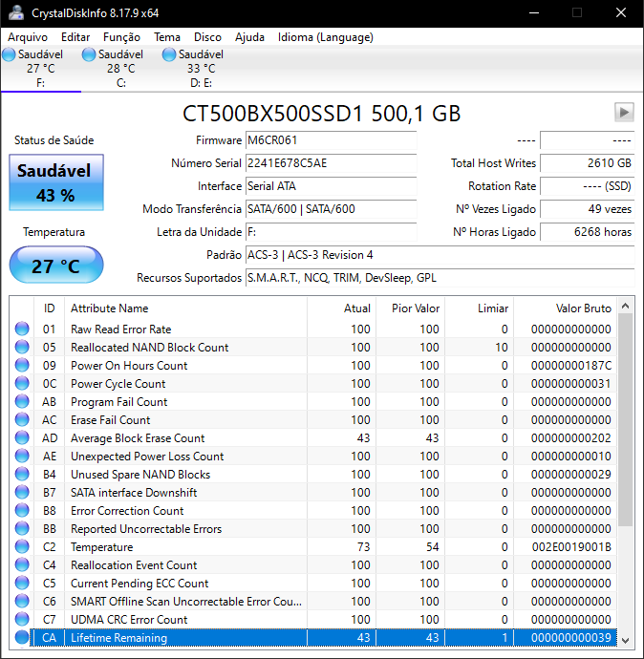The height and width of the screenshot is (659, 644).
Task: Open the Disco menu
Action: coord(207,37)
